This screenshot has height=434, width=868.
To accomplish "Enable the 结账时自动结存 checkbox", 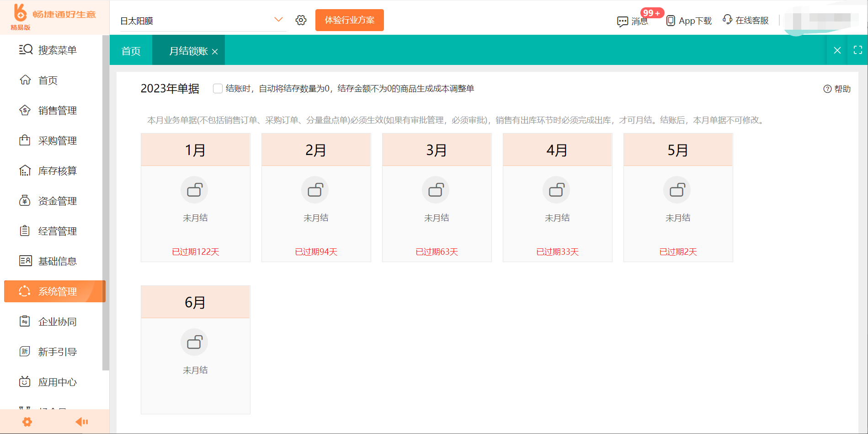I will tap(218, 88).
